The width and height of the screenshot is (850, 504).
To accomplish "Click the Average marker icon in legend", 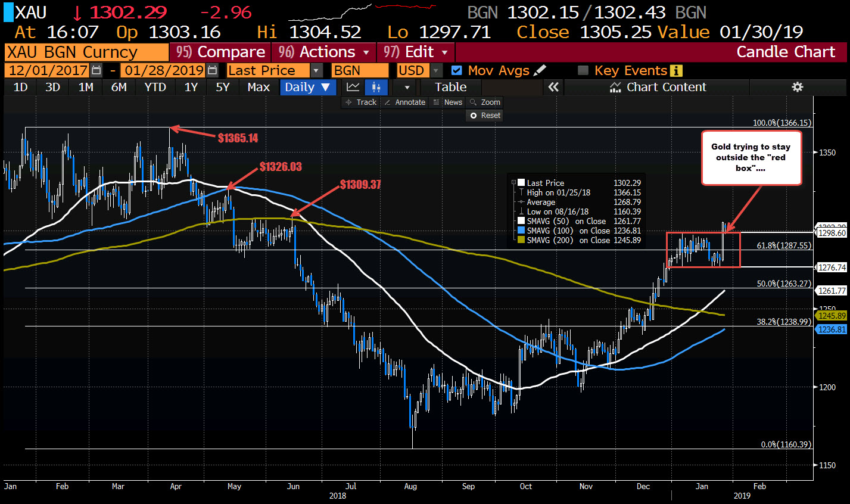I will (522, 202).
